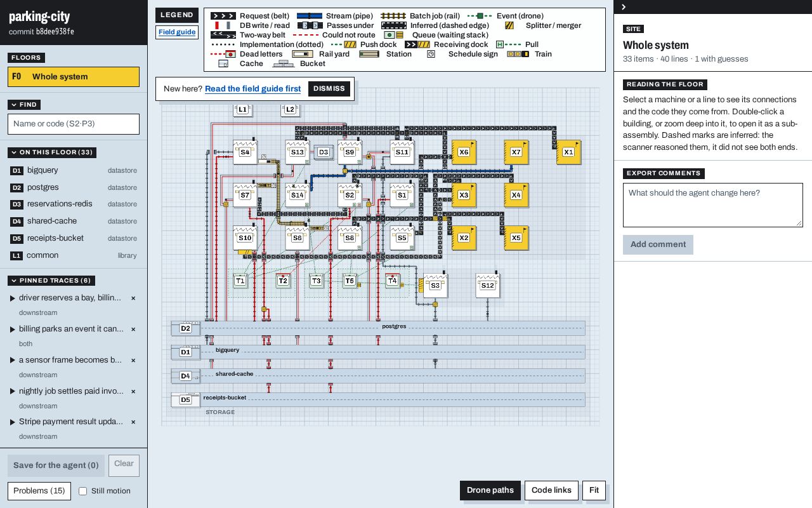Select machine S13 on the floor map
This screenshot has width=812, height=508.
[298, 152]
